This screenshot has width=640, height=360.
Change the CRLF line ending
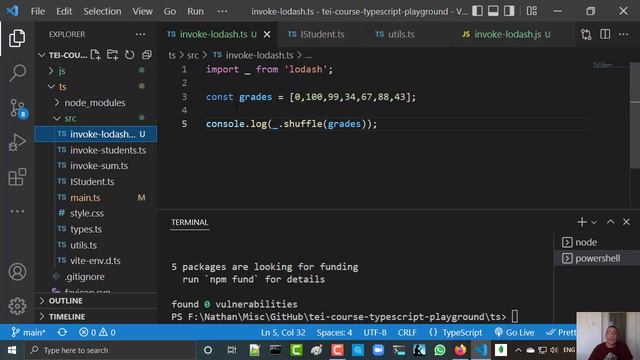[407, 332]
